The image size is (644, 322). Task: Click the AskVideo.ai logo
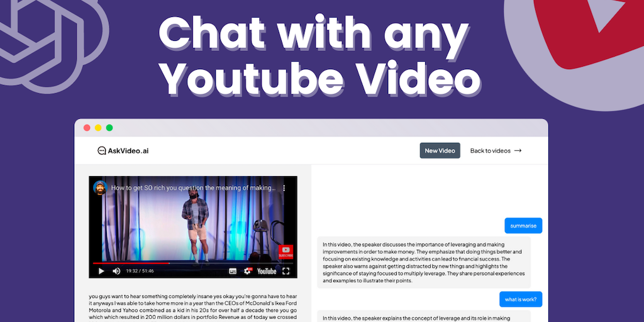(123, 151)
